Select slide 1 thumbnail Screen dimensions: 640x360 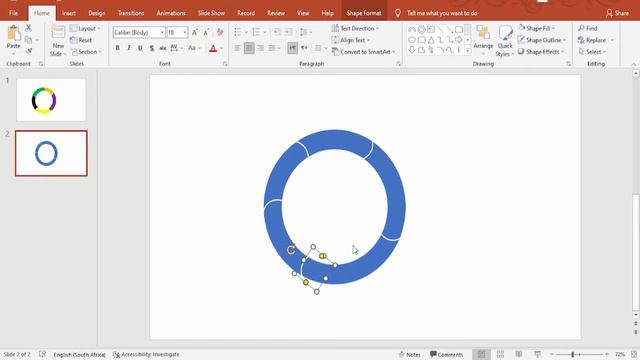pos(51,100)
